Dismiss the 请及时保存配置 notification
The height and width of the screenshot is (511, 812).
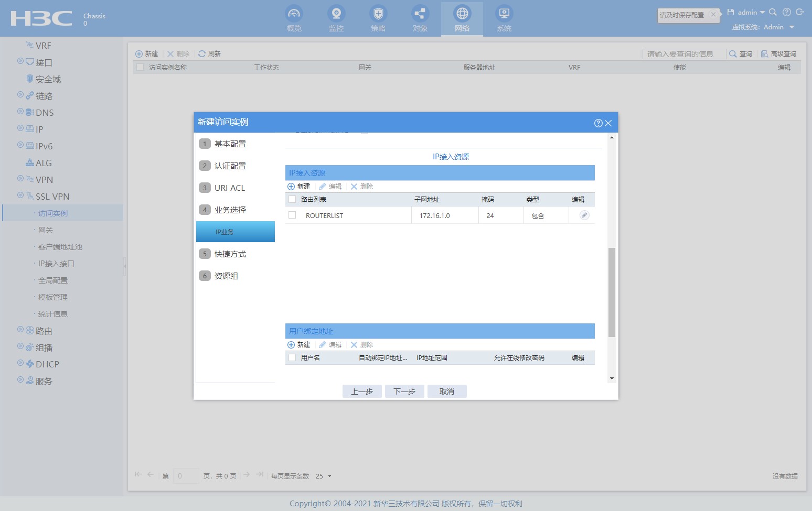pyautogui.click(x=713, y=15)
